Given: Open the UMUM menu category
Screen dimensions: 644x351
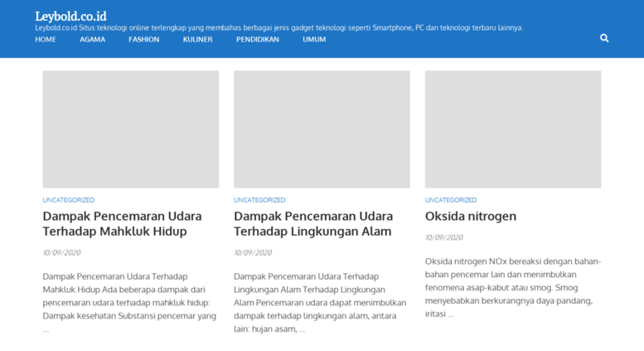Looking at the screenshot, I should pos(314,40).
